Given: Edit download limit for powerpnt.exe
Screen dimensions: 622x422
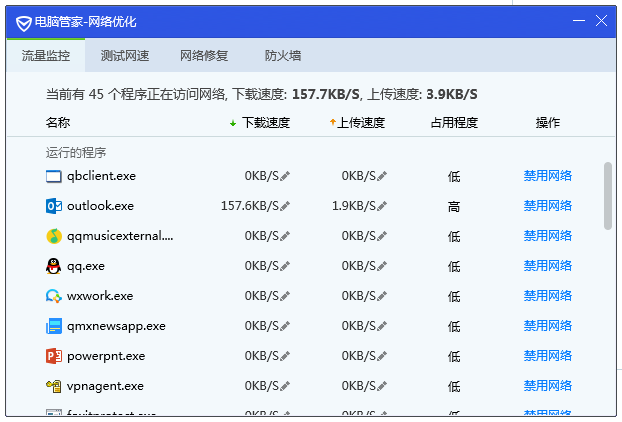Looking at the screenshot, I should tap(285, 356).
